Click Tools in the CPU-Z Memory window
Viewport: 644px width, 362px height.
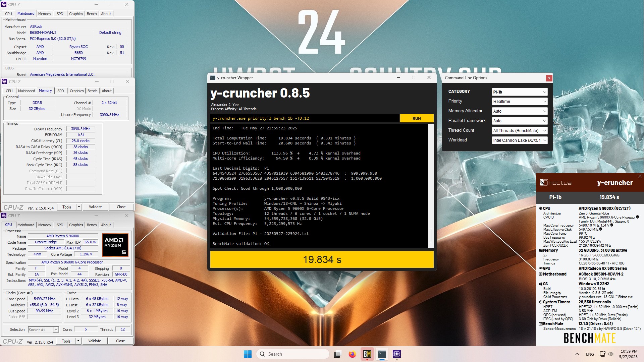67,207
